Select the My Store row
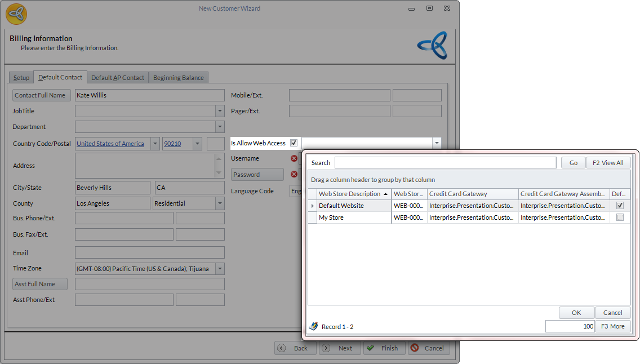 point(354,217)
